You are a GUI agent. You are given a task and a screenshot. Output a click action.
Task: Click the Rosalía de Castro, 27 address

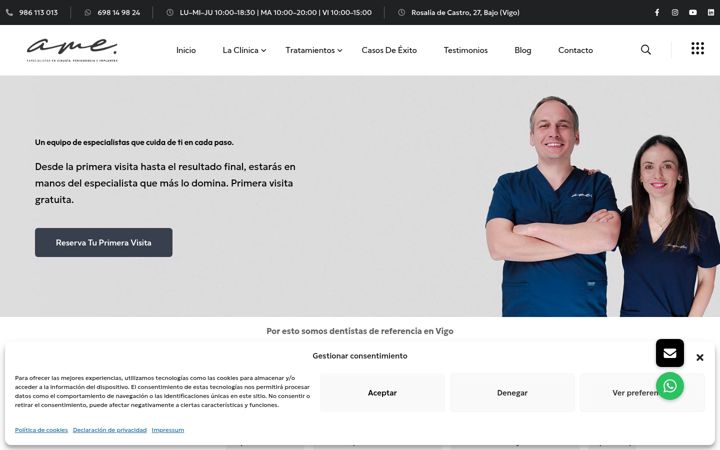[x=465, y=12]
